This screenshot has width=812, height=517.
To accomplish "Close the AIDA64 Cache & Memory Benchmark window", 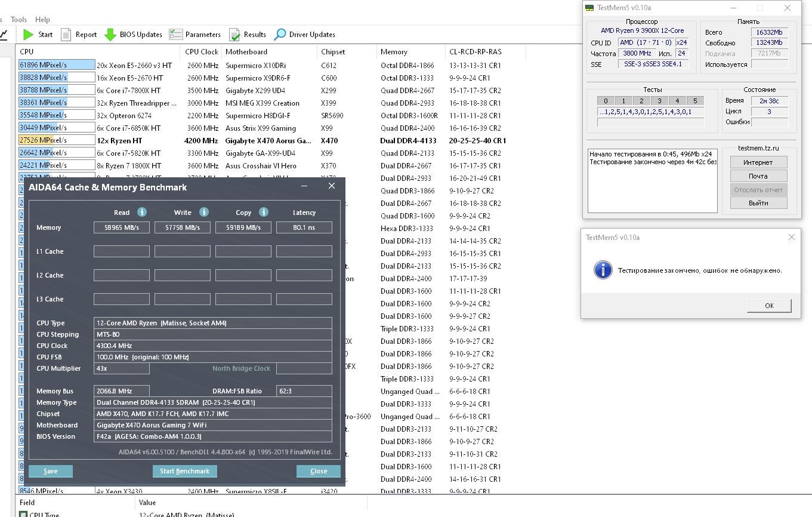I will 332,186.
